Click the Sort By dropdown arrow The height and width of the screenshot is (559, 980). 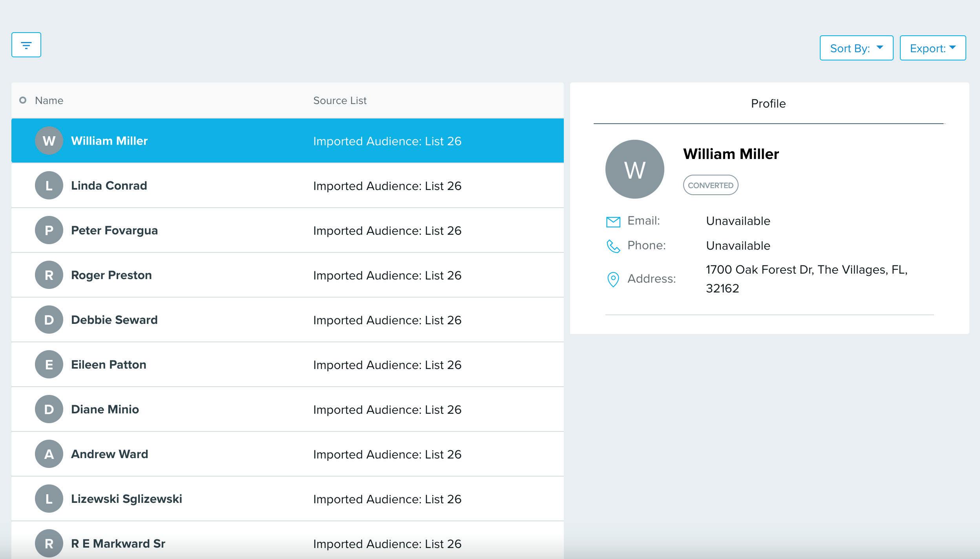pyautogui.click(x=880, y=47)
